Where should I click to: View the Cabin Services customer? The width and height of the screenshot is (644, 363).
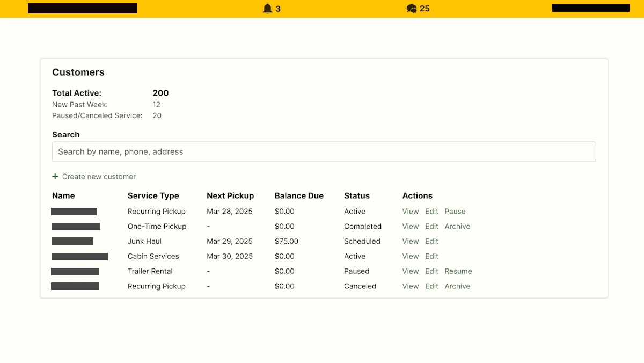(411, 257)
